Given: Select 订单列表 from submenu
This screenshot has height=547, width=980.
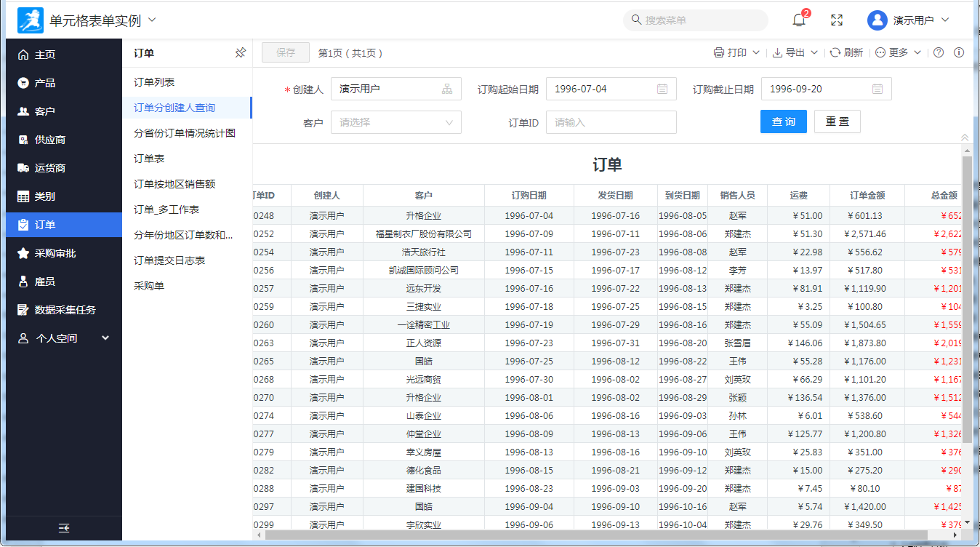Looking at the screenshot, I should tap(154, 82).
